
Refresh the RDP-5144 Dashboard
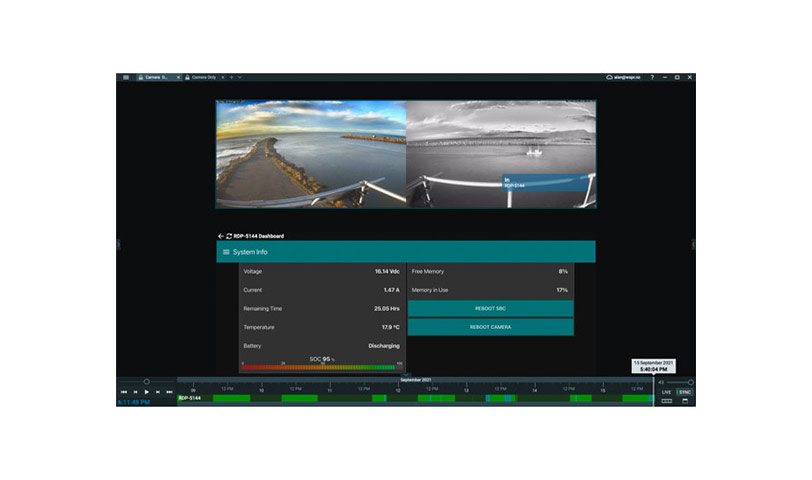pyautogui.click(x=228, y=236)
